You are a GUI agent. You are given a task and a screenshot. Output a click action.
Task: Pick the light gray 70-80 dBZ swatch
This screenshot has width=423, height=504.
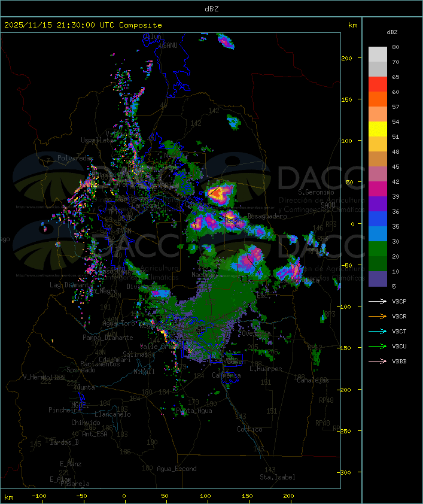(x=378, y=54)
